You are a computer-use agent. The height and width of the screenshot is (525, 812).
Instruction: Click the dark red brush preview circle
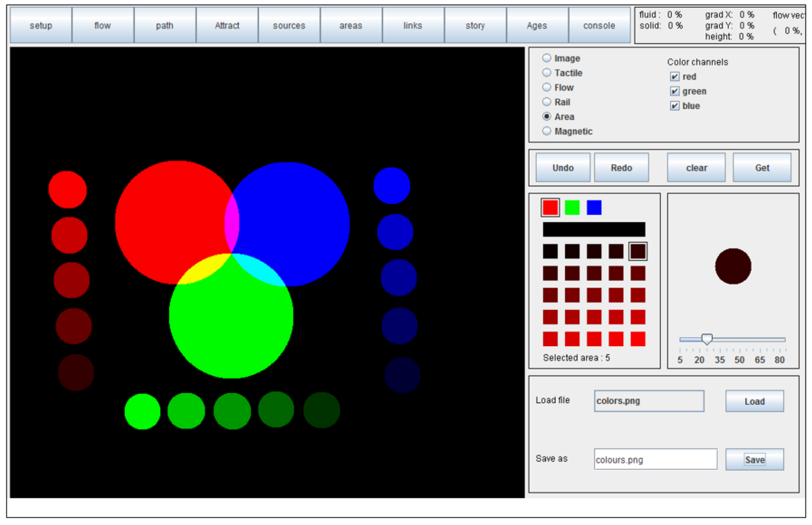pos(733,266)
